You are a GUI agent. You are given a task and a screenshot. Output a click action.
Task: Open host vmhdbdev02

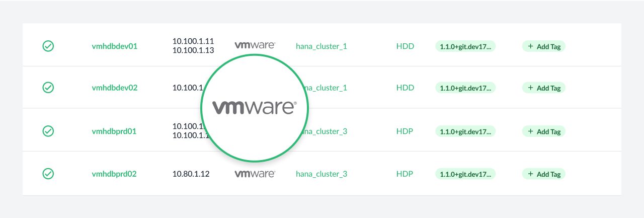pos(115,88)
